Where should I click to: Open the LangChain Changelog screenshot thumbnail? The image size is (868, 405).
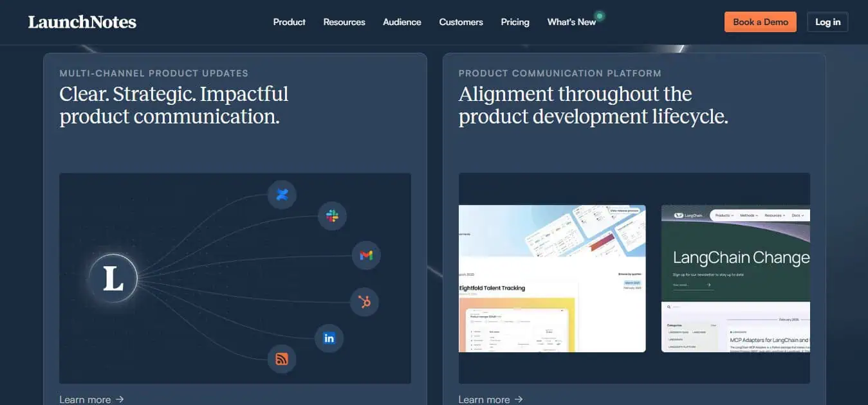tap(735, 278)
